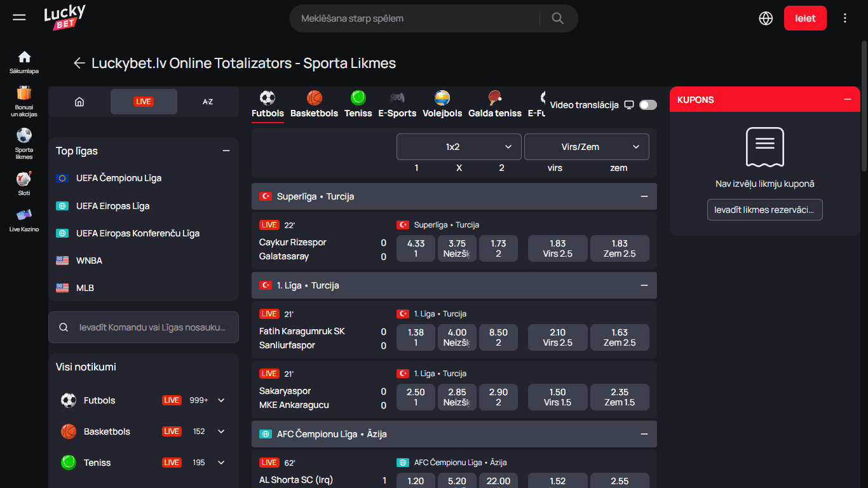This screenshot has height=488, width=868.
Task: Switch to the A-Z tab
Action: (x=208, y=102)
